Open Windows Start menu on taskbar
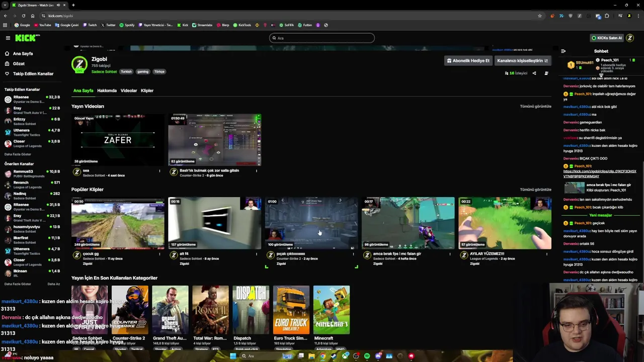The width and height of the screenshot is (644, 362). 232,356
